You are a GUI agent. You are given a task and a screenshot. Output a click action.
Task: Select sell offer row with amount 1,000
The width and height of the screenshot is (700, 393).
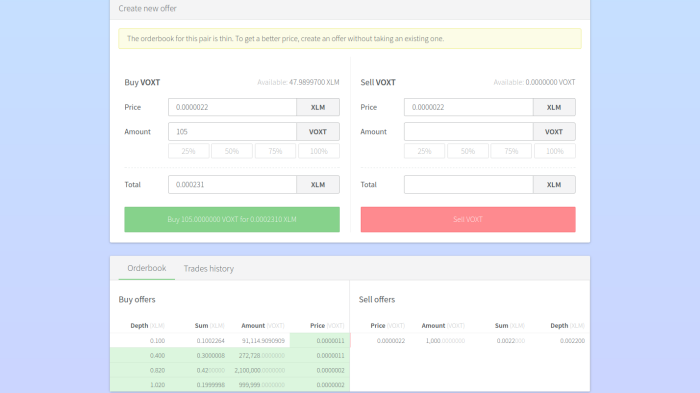pos(470,340)
